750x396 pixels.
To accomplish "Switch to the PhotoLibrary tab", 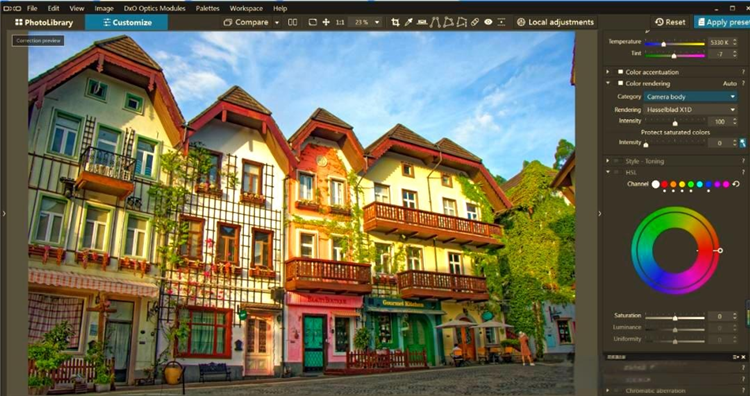I will [x=44, y=22].
